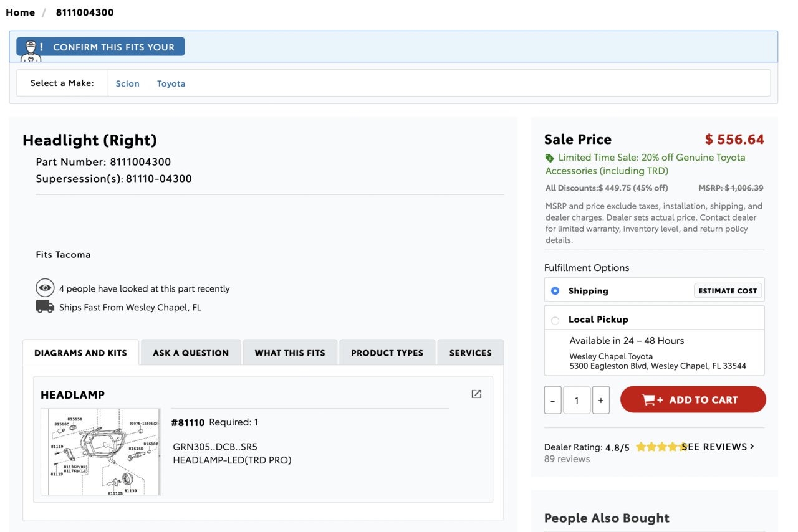Open the SERVICES tab
This screenshot has width=798, height=532.
click(x=471, y=353)
